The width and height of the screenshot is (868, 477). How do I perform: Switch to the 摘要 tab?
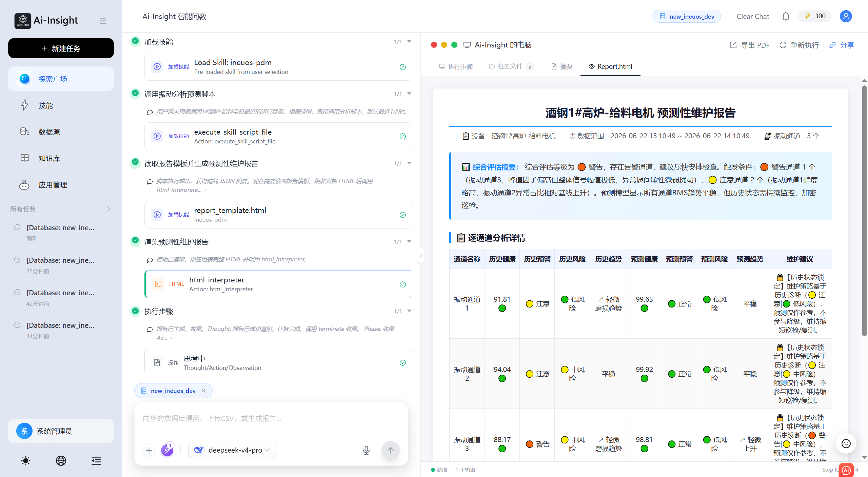pyautogui.click(x=562, y=66)
